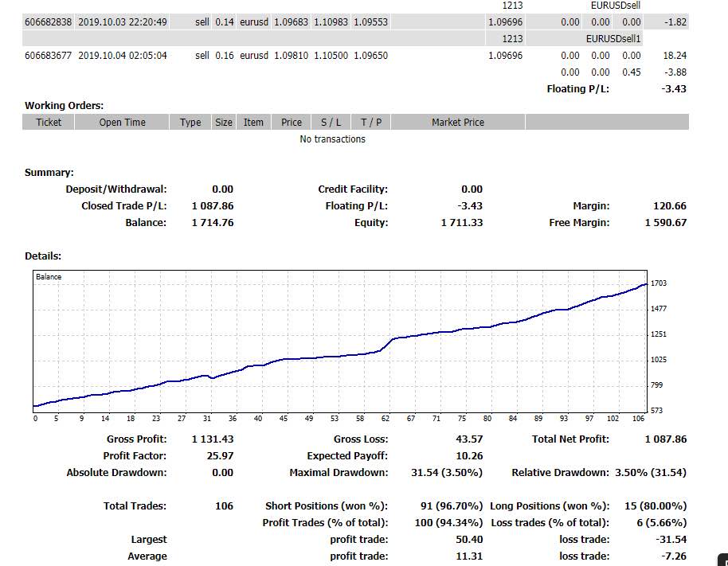Select the Profit Factor value 25.97
This screenshot has width=728, height=566.
tap(220, 455)
